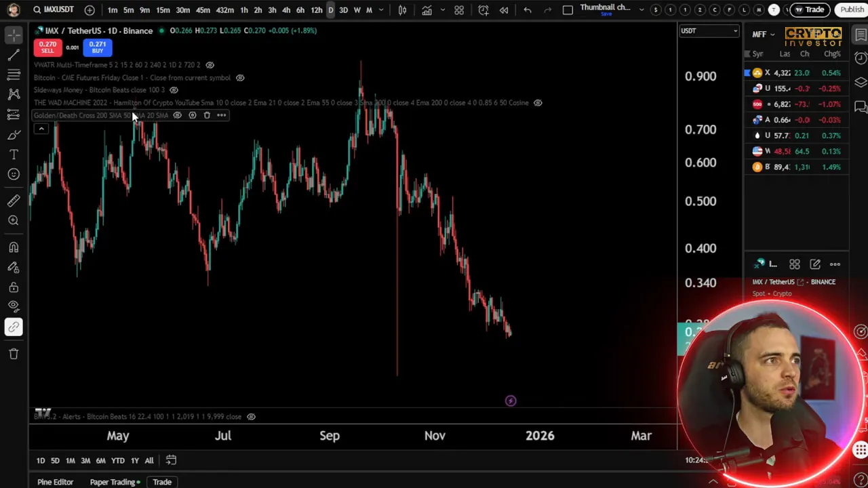This screenshot has height=488, width=868.
Task: Click the blue 0.271 BUY button
Action: tap(98, 47)
